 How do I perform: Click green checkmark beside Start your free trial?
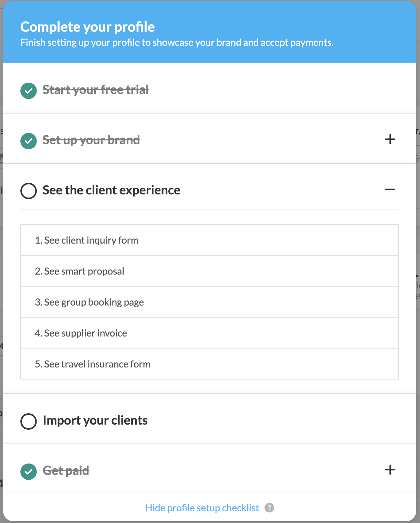tap(29, 91)
